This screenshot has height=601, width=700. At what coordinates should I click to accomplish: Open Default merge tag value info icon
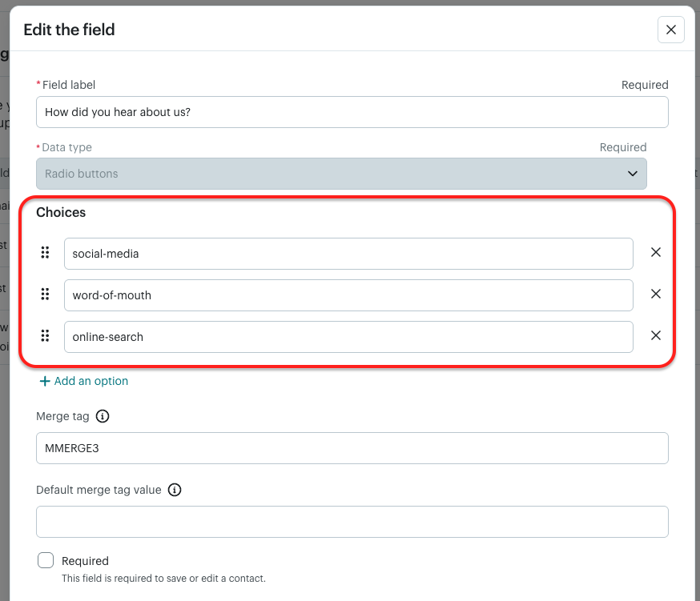175,490
